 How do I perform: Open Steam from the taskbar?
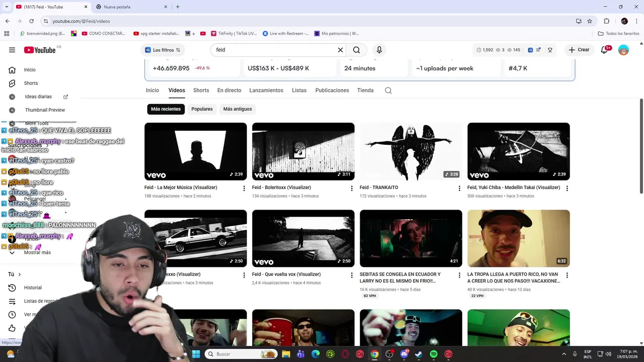[x=419, y=354]
